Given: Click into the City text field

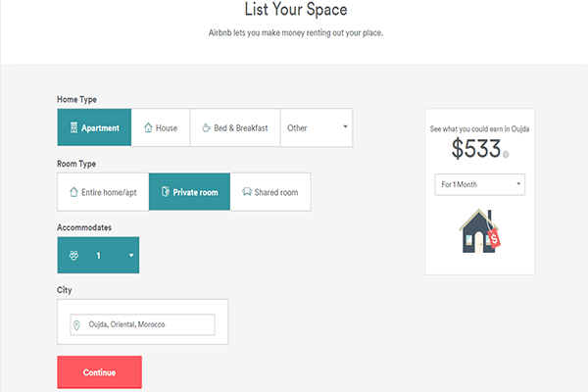Looking at the screenshot, I should coord(147,324).
